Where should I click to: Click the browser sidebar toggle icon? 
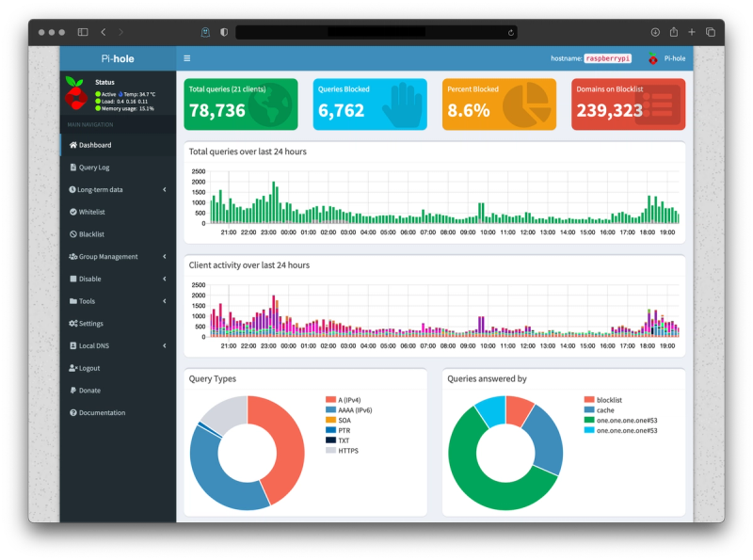click(x=83, y=32)
